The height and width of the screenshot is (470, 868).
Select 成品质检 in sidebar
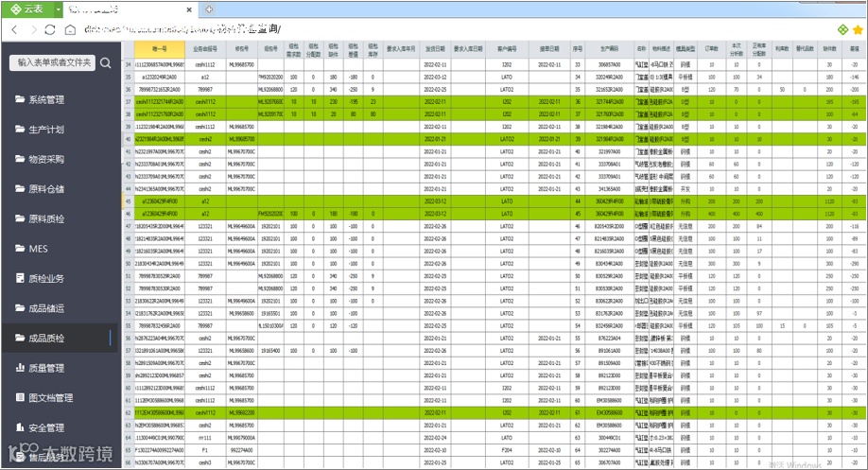pos(60,339)
